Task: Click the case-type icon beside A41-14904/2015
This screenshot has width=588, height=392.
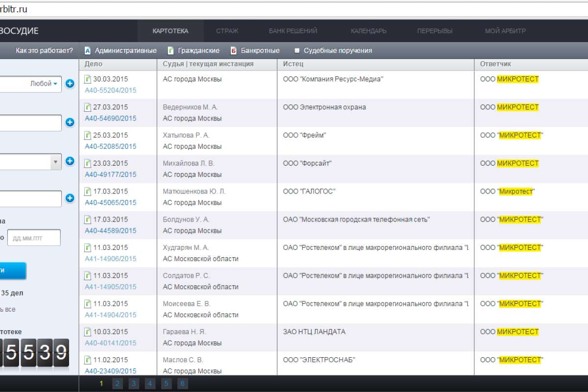Action: 88,304
